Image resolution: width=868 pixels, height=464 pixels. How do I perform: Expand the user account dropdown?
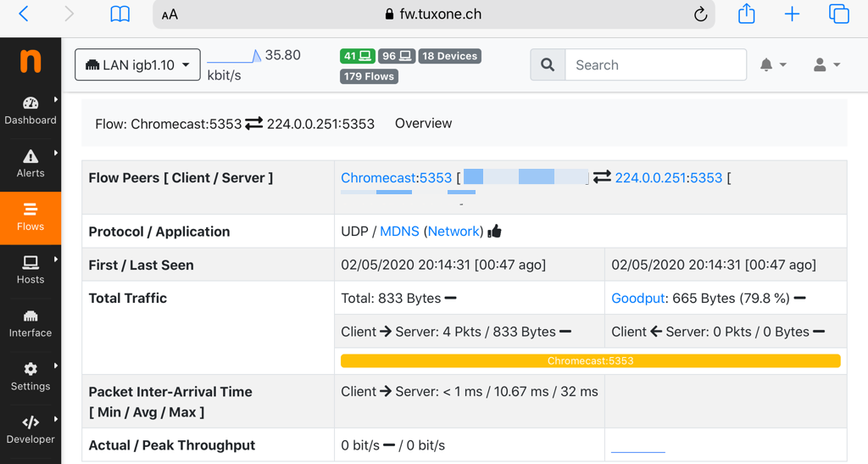(826, 65)
